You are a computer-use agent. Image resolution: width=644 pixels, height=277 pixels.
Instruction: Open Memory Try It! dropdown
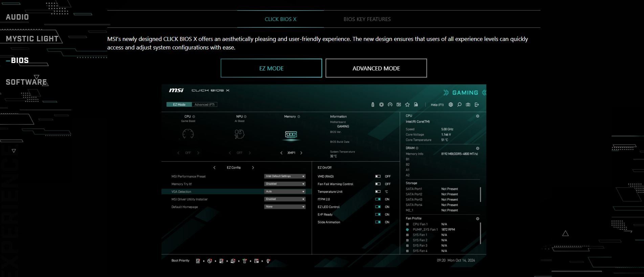[x=285, y=184]
